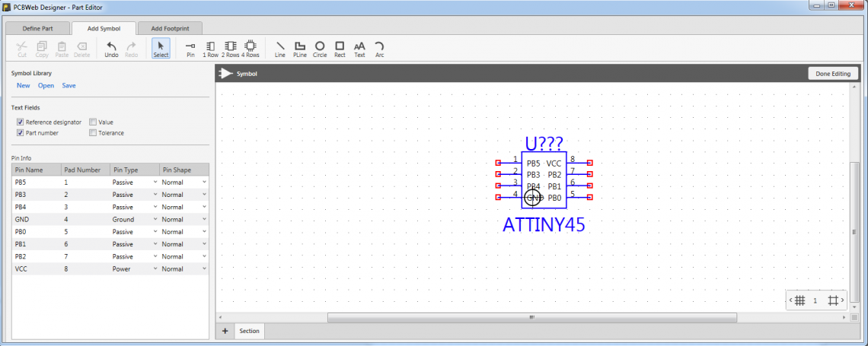The image size is (868, 346).
Task: Select the U??? reference designator text
Action: [x=544, y=144]
